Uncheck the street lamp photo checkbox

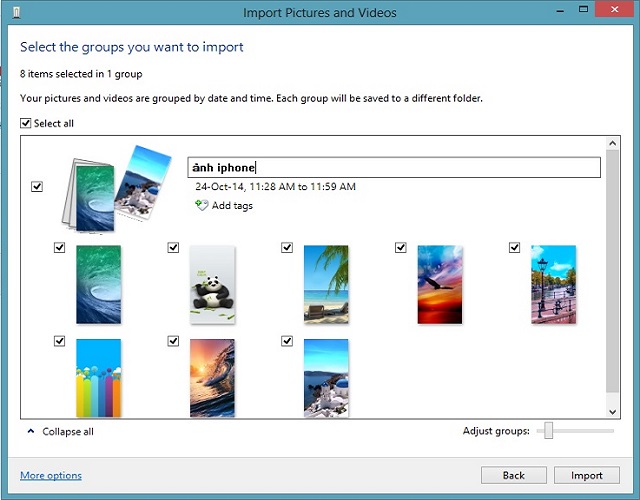[515, 248]
